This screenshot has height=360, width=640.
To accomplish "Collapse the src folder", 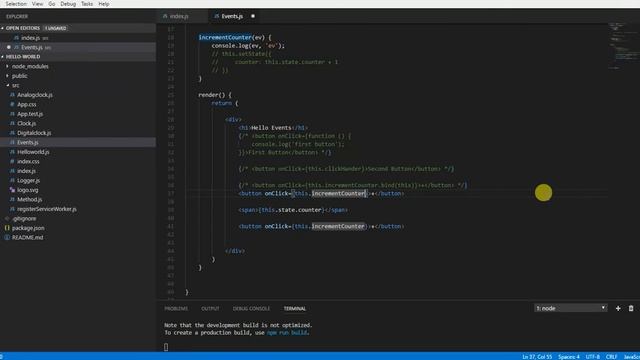I will [15, 85].
